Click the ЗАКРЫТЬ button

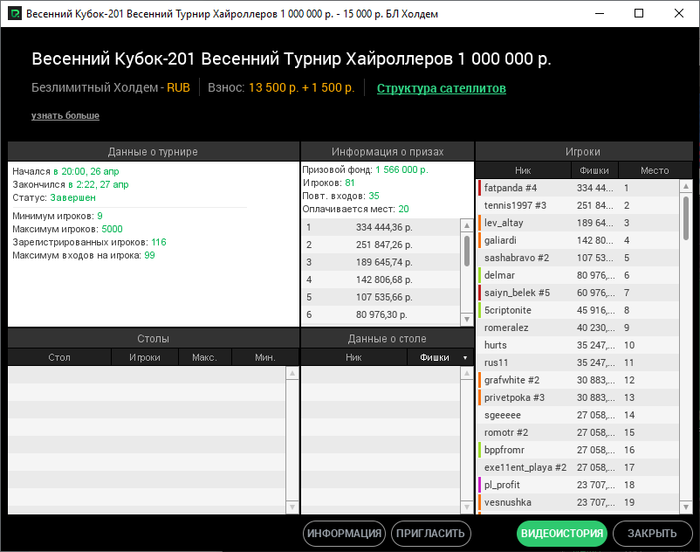tap(652, 533)
